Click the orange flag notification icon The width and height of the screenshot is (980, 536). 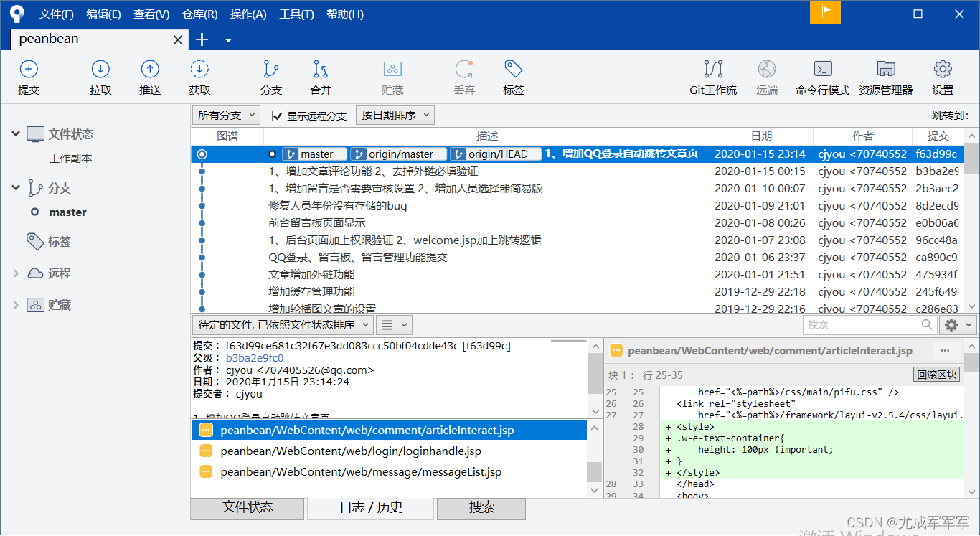[x=825, y=12]
